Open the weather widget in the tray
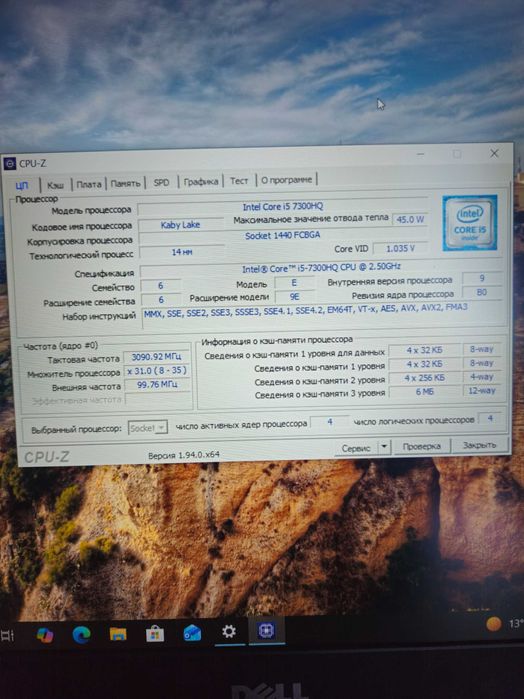 tap(503, 624)
